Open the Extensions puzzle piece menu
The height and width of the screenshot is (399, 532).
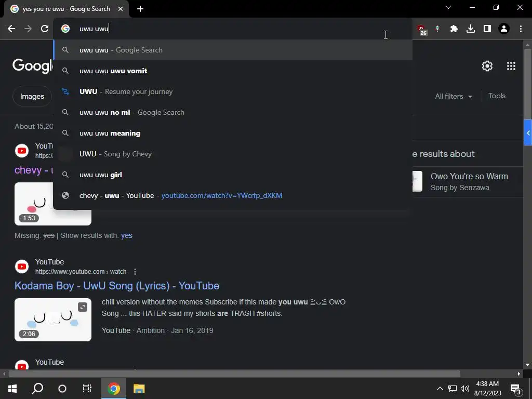click(454, 29)
